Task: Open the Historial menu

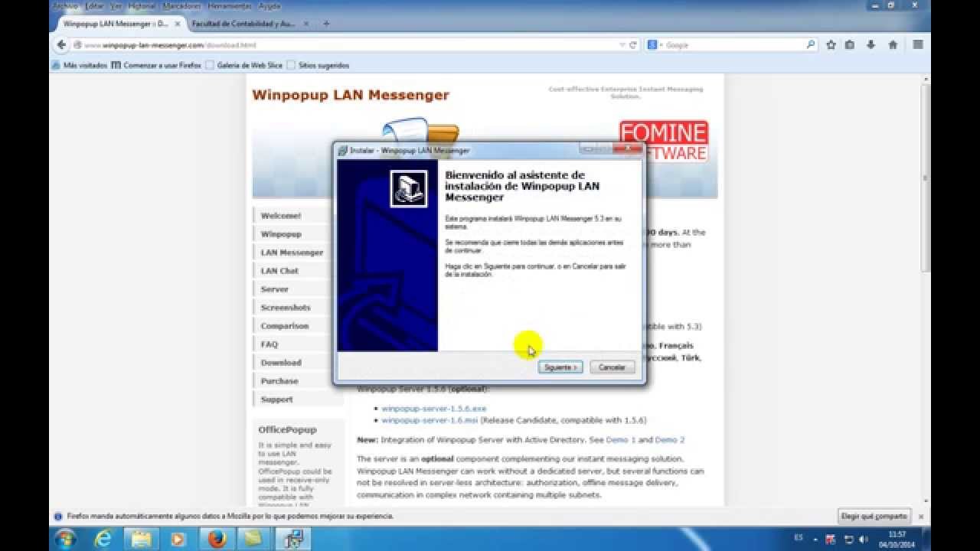Action: [x=142, y=5]
